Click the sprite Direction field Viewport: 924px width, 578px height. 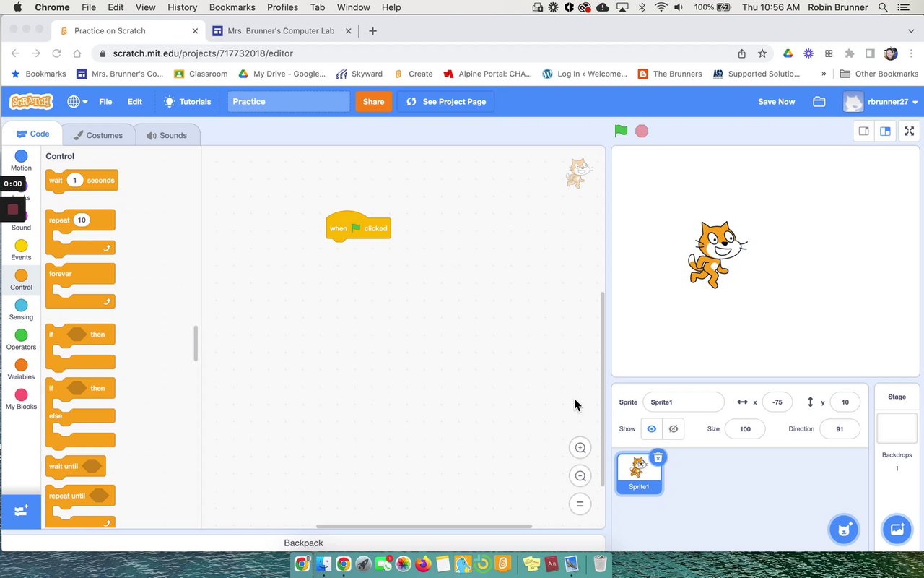pos(840,429)
